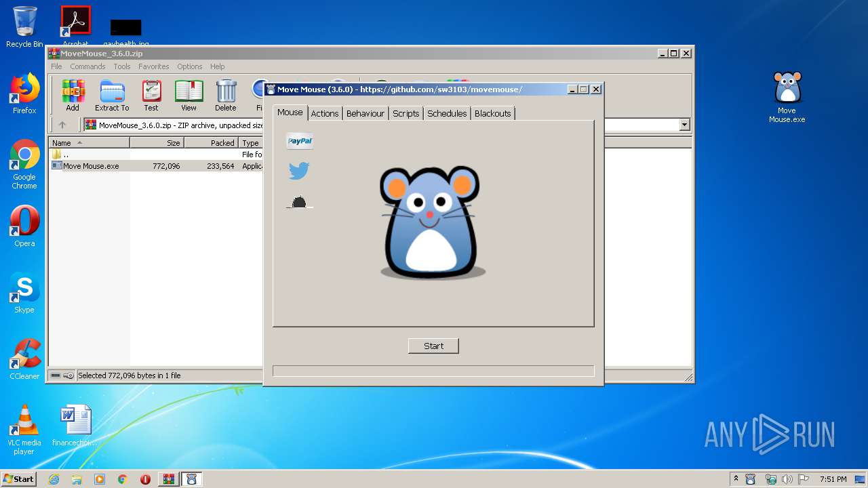The height and width of the screenshot is (488, 868).
Task: Switch to the Schedules tab
Action: (x=448, y=113)
